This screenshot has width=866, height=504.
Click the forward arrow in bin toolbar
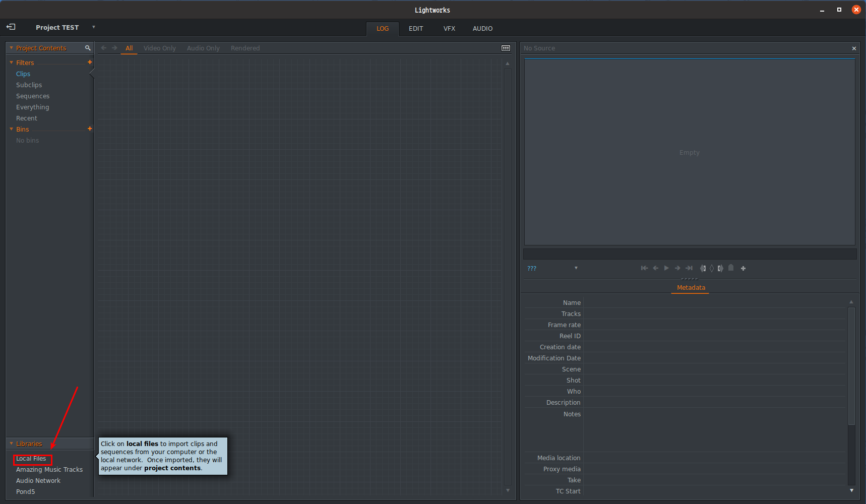point(114,48)
